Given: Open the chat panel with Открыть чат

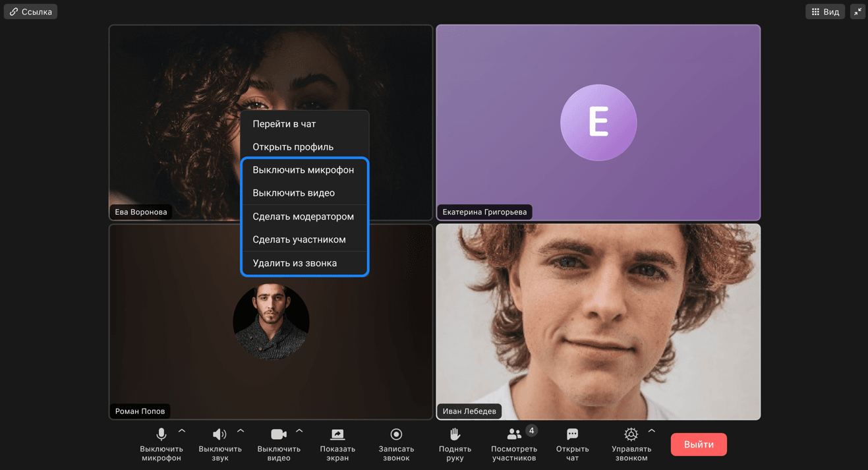Looking at the screenshot, I should pyautogui.click(x=572, y=443).
